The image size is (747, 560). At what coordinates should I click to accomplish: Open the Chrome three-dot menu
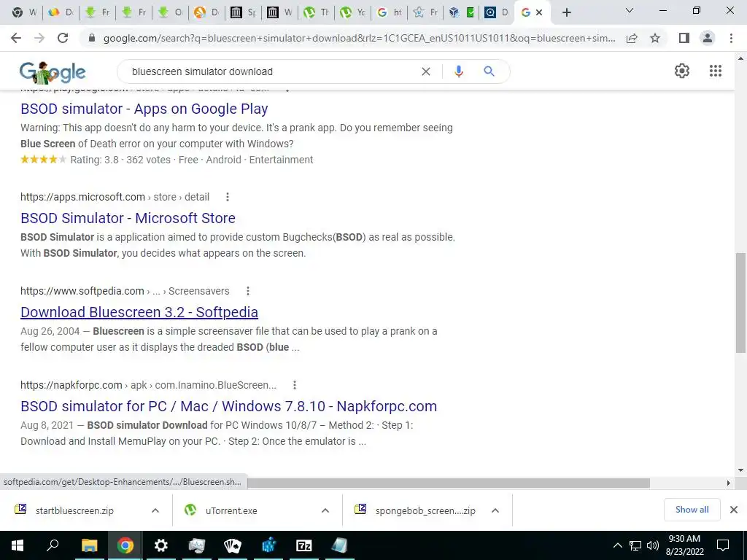pyautogui.click(x=731, y=38)
